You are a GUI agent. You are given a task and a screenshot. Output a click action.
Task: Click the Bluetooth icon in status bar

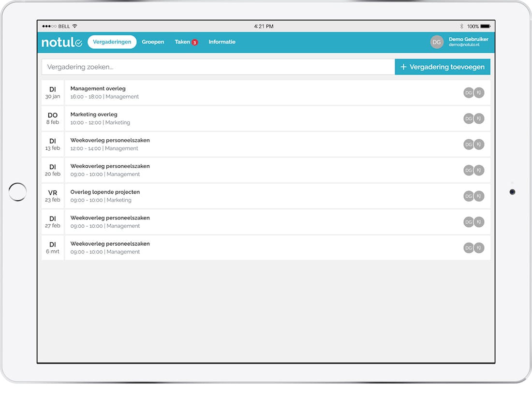[x=461, y=26]
